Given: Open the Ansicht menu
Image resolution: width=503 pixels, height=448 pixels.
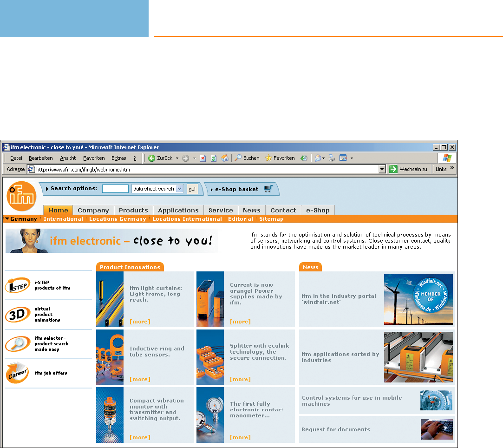Looking at the screenshot, I should 68,158.
